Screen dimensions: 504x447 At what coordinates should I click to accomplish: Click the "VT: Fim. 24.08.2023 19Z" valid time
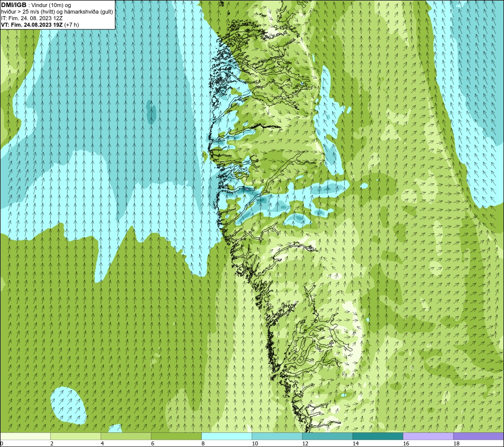(32, 25)
